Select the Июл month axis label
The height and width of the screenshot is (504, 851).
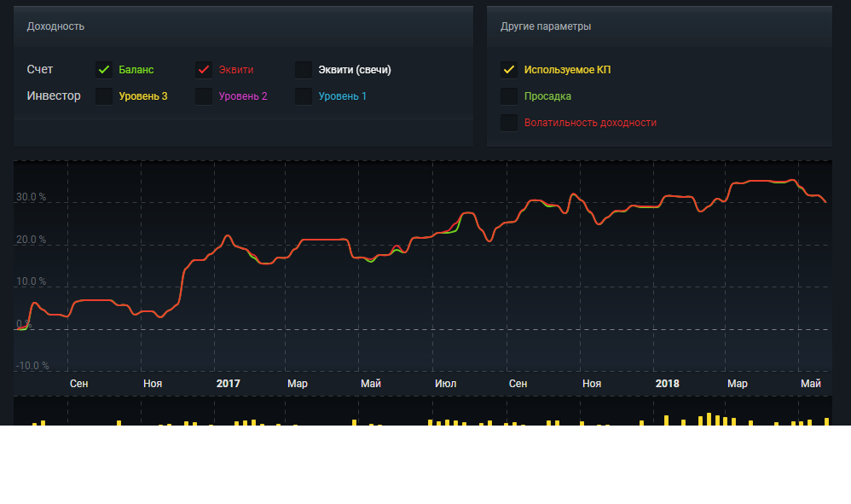(x=445, y=384)
